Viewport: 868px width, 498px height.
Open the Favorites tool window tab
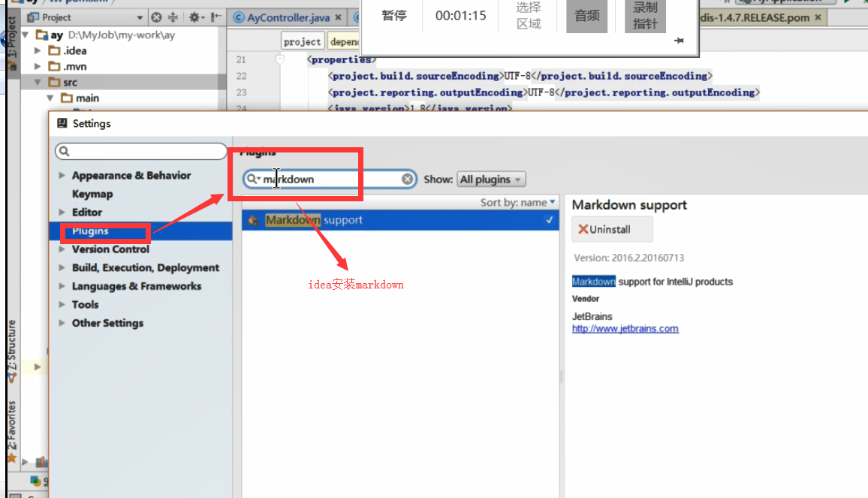(11, 432)
